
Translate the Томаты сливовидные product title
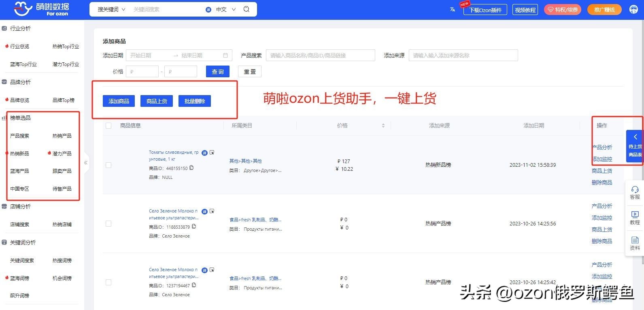[x=204, y=153]
